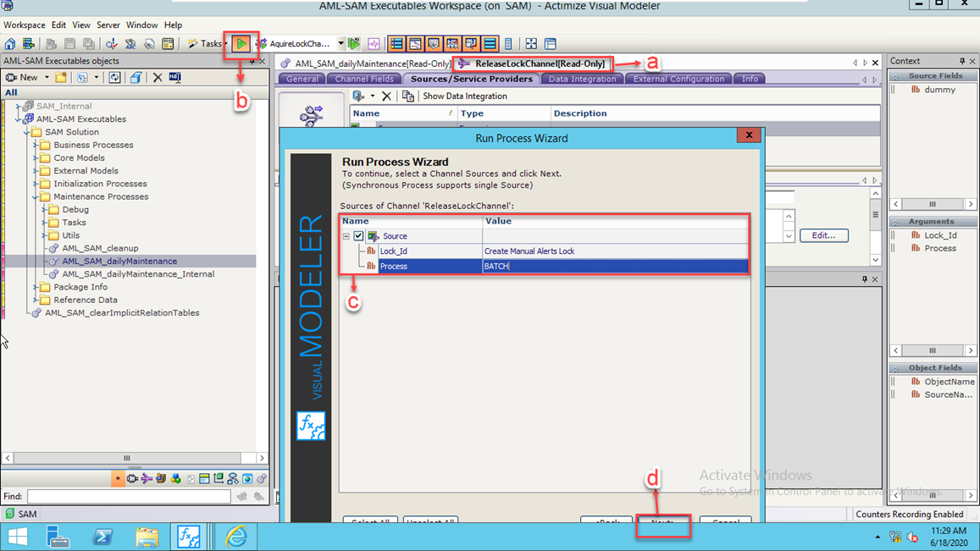This screenshot has height=551, width=980.
Task: Open the Help menu
Action: [x=173, y=25]
